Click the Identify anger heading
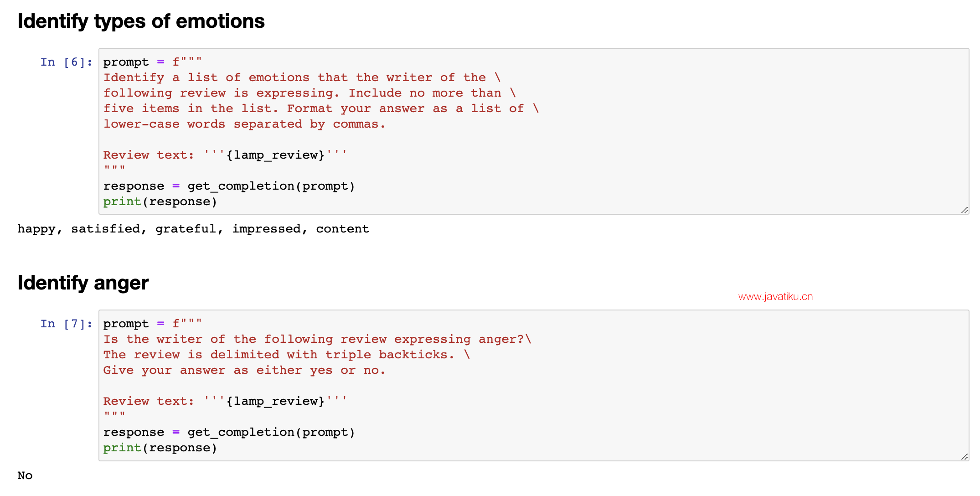980x496 pixels. click(83, 283)
